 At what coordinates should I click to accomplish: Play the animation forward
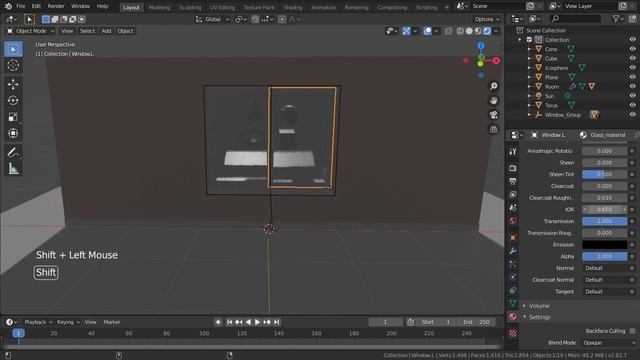tap(258, 322)
